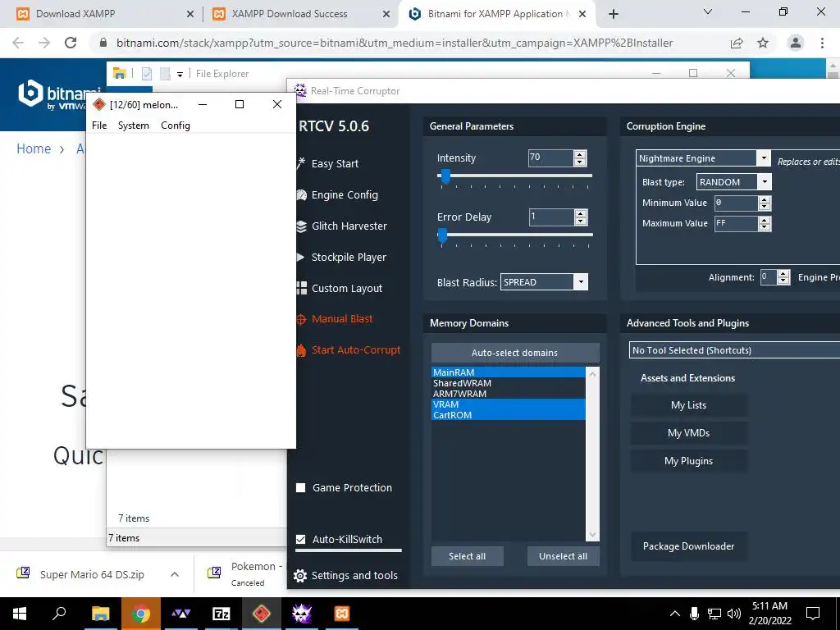The image size is (840, 630).
Task: Select SharedWRAM memory domain
Action: coord(509,383)
